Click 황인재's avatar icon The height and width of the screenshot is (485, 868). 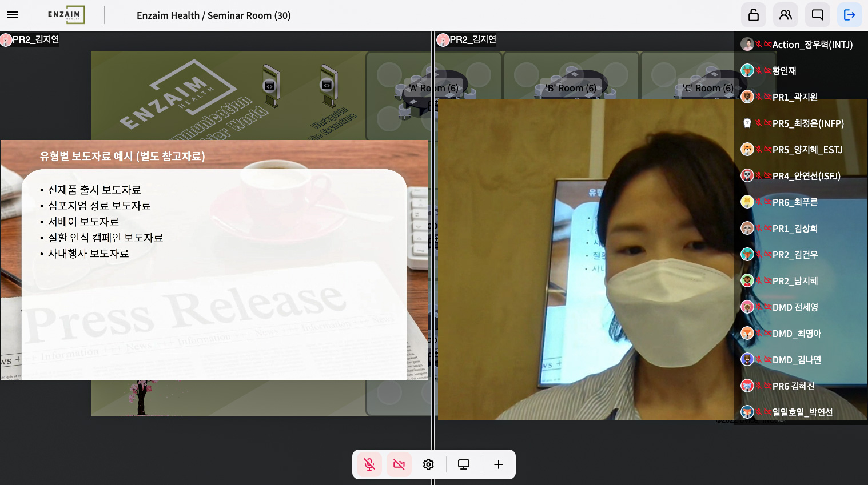pyautogui.click(x=747, y=70)
